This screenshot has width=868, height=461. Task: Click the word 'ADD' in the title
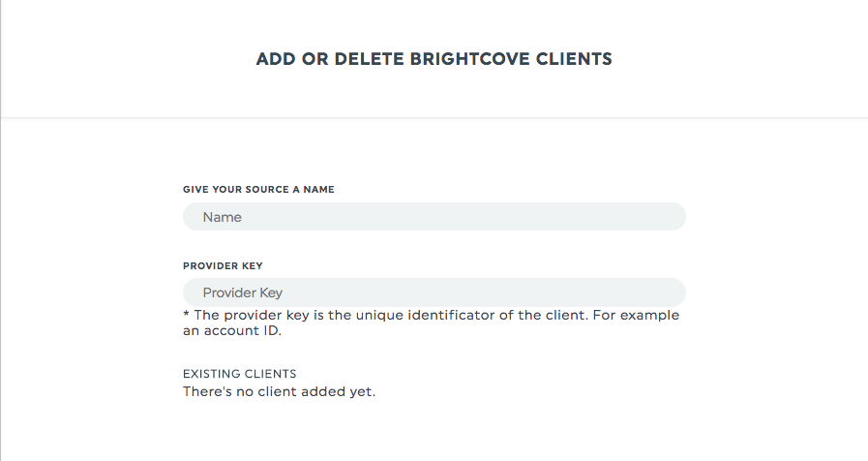coord(276,59)
